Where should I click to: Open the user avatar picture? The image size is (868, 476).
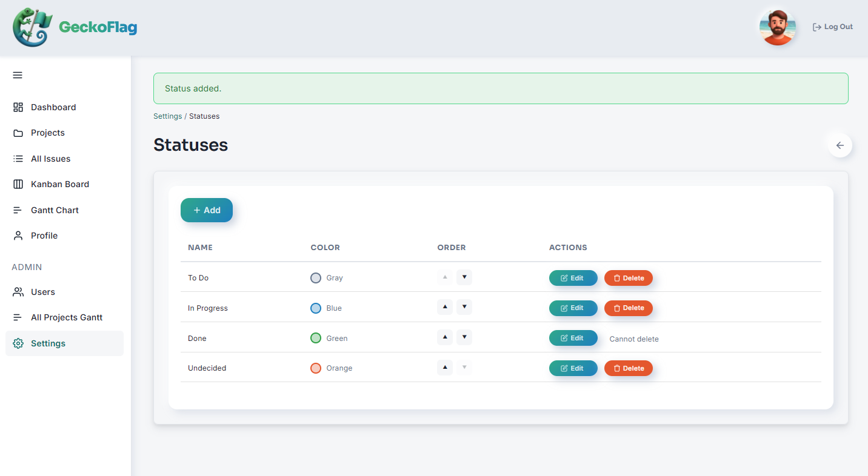pyautogui.click(x=777, y=27)
